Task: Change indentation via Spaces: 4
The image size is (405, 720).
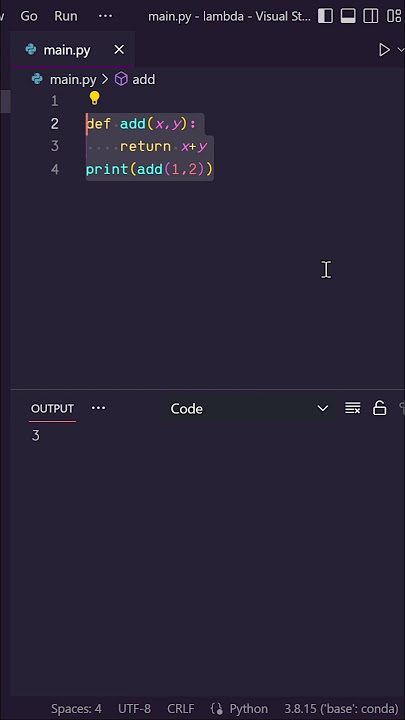Action: (x=76, y=709)
